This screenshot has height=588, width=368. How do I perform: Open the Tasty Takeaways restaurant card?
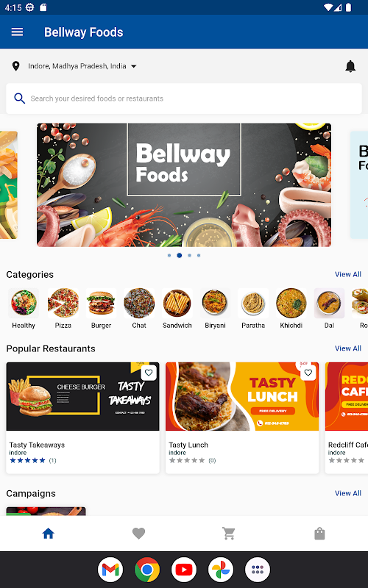[x=82, y=417]
